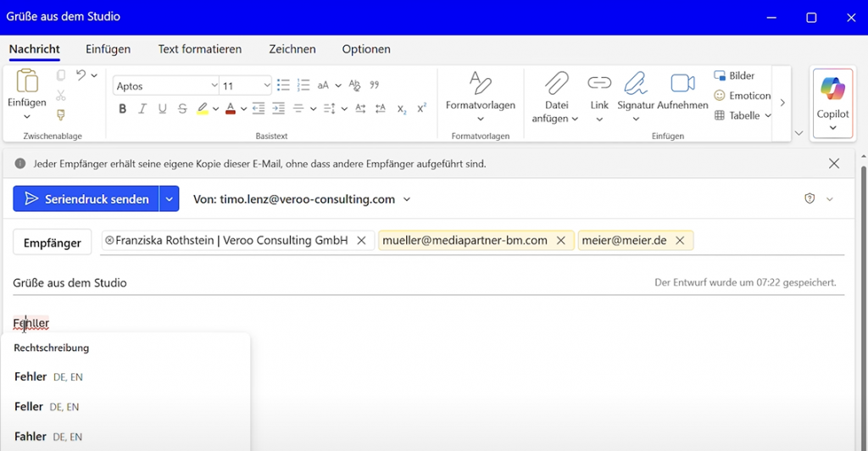Expand the chevron beside the shield icon
Screen dimensions: 868x451
click(x=829, y=199)
